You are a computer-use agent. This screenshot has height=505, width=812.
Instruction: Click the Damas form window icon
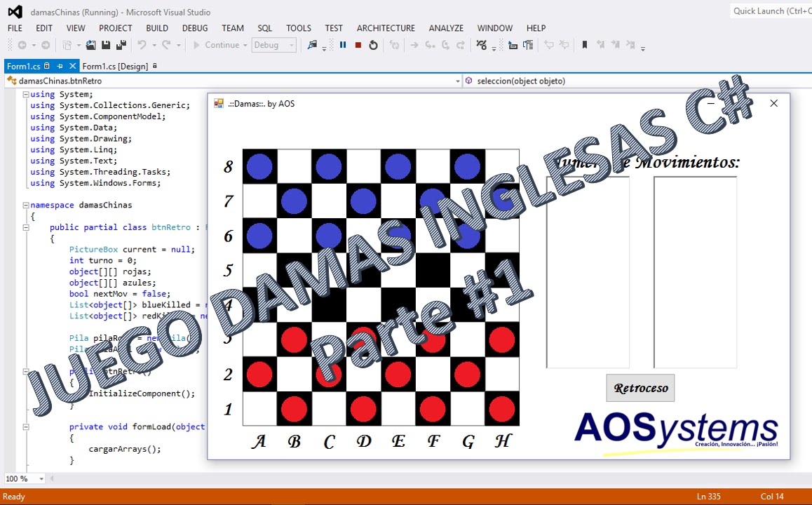[219, 104]
